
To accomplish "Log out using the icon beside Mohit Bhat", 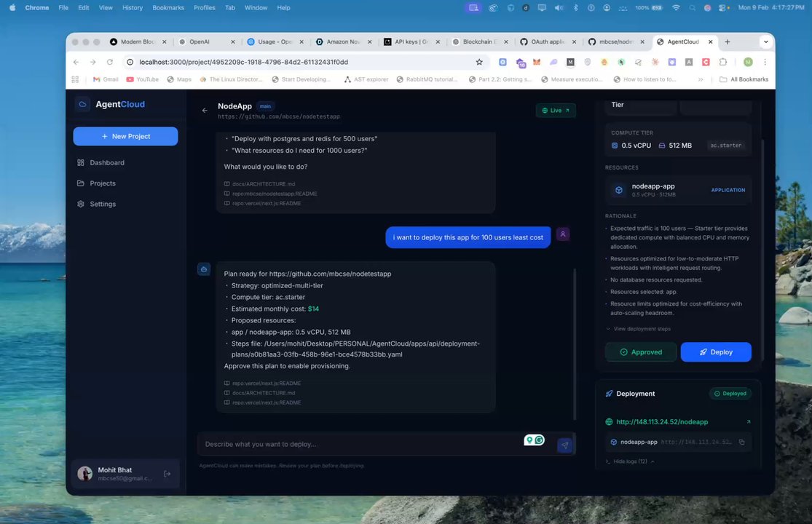I will [x=167, y=474].
